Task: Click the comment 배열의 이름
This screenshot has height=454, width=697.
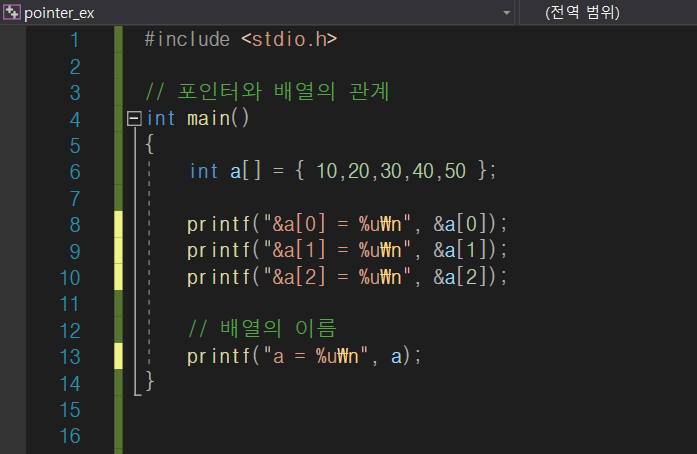Action: tap(262, 329)
